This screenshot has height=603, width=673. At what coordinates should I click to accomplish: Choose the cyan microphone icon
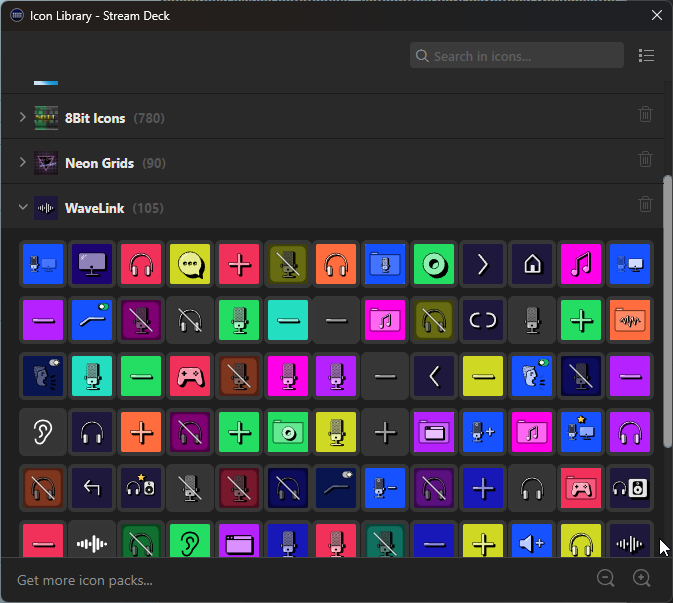92,376
